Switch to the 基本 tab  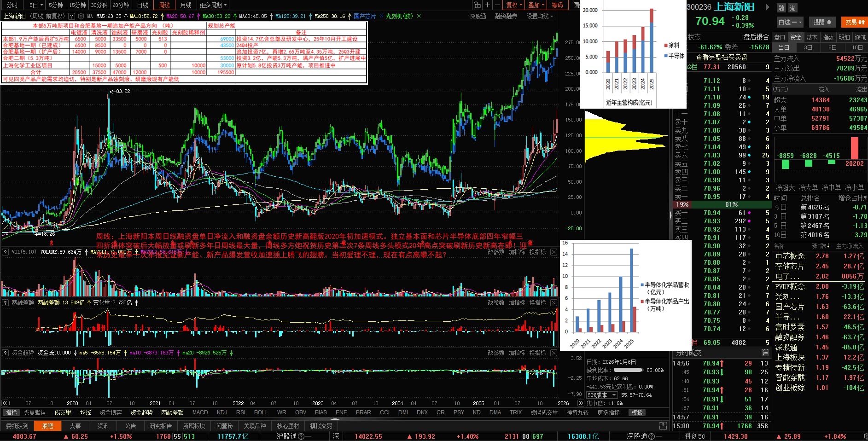click(812, 37)
